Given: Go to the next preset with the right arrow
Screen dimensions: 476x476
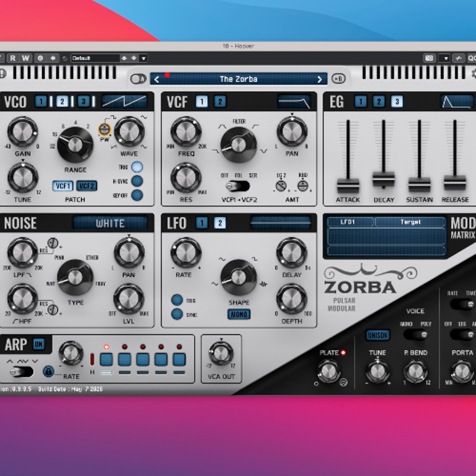Looking at the screenshot, I should (320, 79).
